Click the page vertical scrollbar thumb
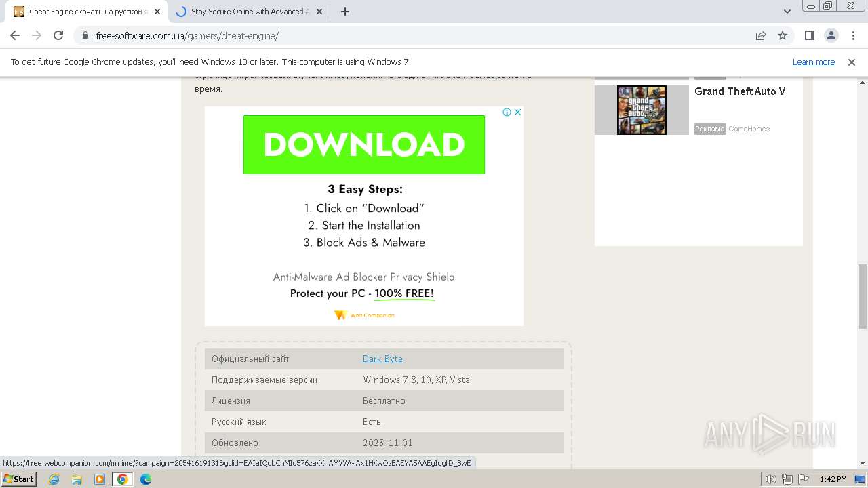Viewport: 868px width, 488px height. click(x=862, y=296)
